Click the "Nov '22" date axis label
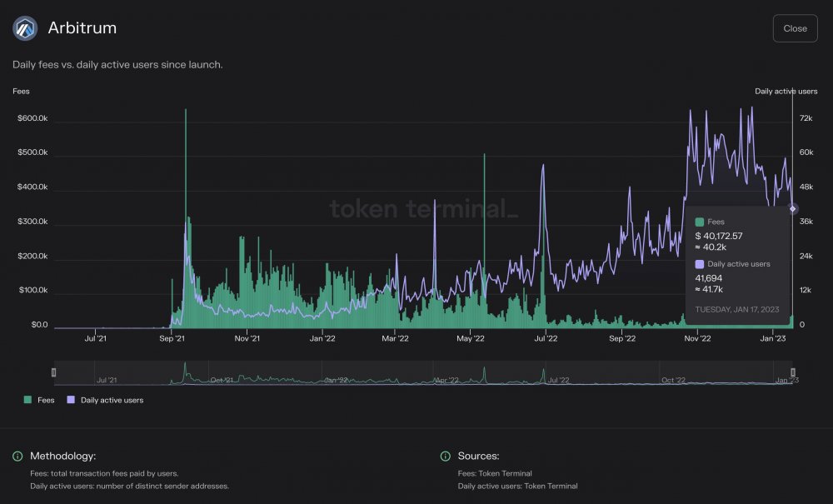This screenshot has width=833, height=504. point(697,338)
